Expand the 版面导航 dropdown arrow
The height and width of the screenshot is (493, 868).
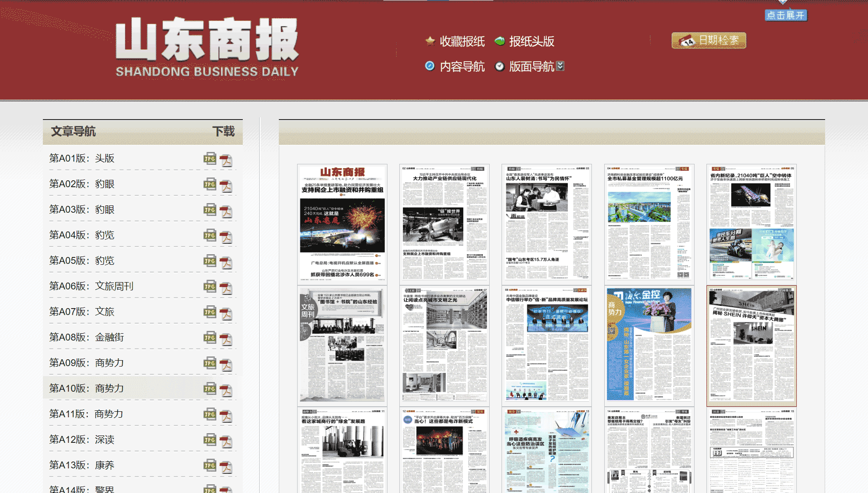pos(560,66)
